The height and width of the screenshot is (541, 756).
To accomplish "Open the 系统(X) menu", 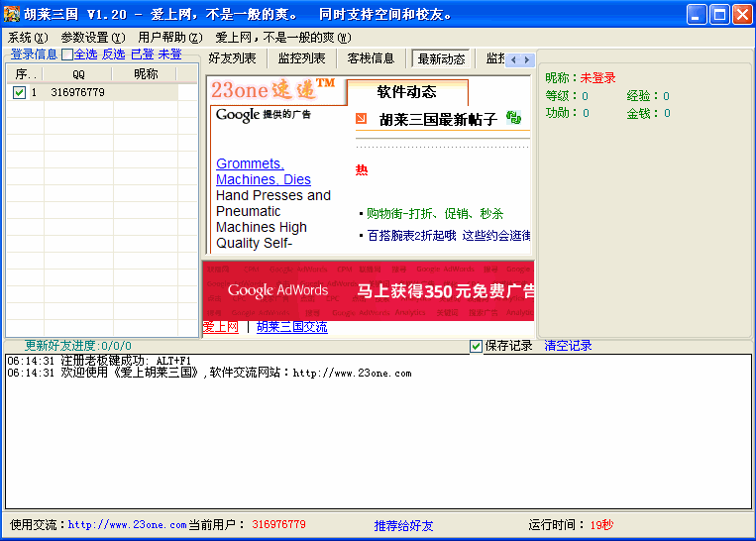I will pyautogui.click(x=28, y=37).
